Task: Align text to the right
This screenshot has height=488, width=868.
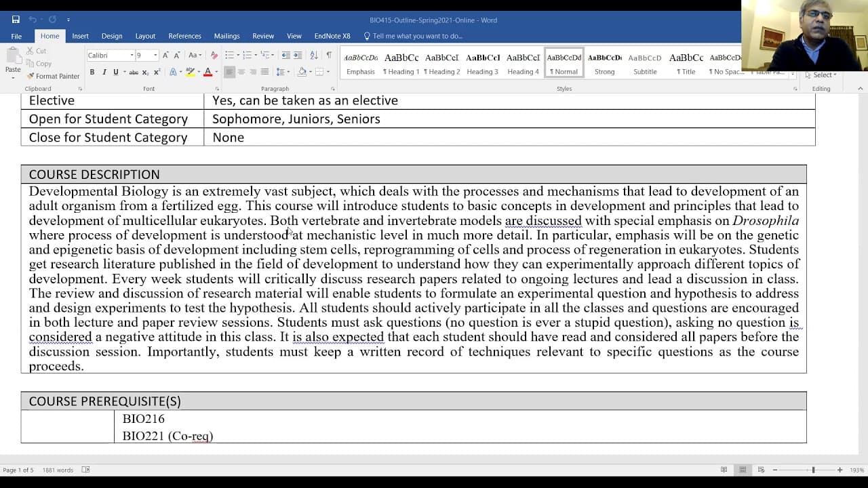Action: point(253,72)
